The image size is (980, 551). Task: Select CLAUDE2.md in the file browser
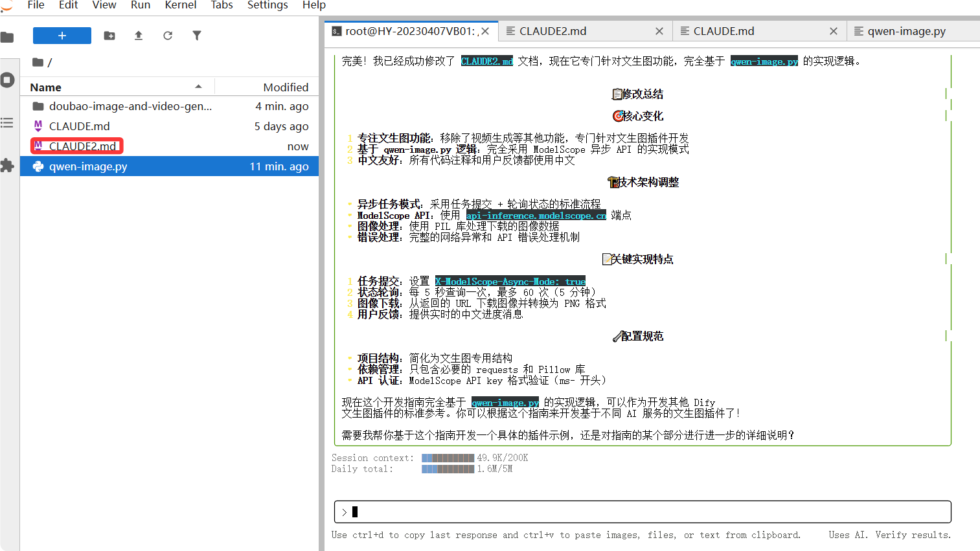click(x=84, y=146)
